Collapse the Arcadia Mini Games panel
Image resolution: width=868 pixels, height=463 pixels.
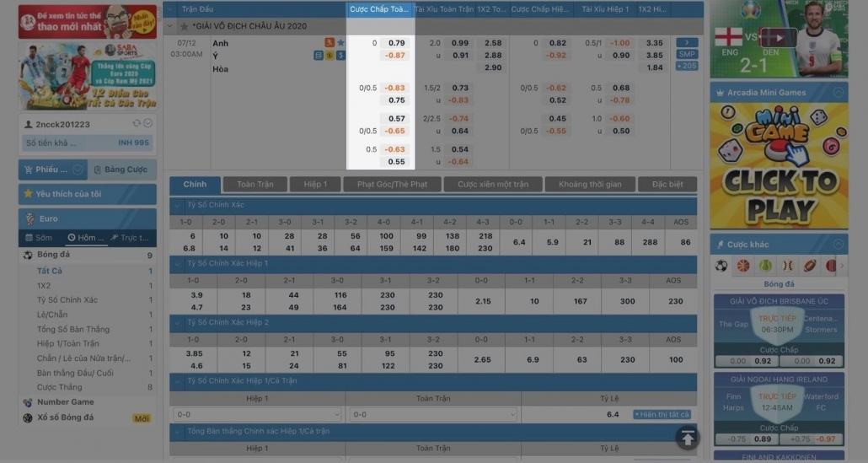[839, 93]
